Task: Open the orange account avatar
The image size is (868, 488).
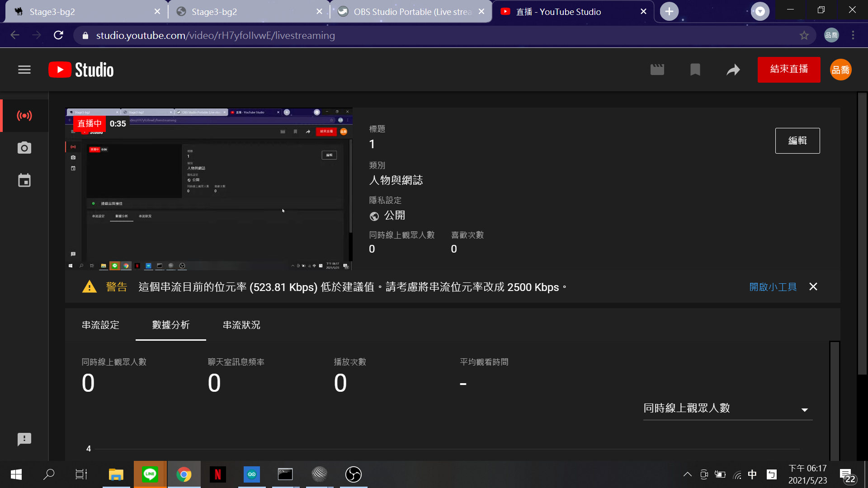Action: (x=841, y=70)
